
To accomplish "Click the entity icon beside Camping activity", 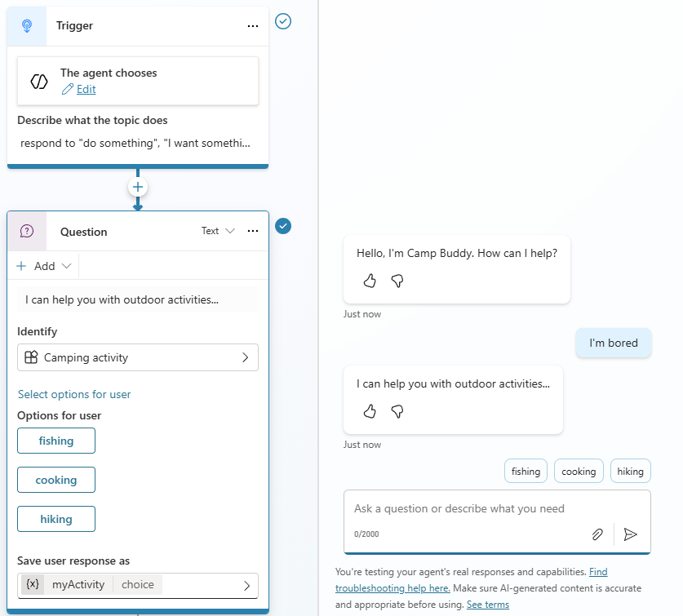I will pos(32,357).
